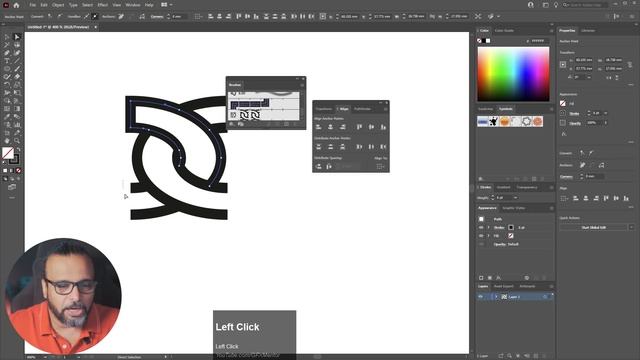Open the View menu
640x360 pixels.
pyautogui.click(x=117, y=5)
